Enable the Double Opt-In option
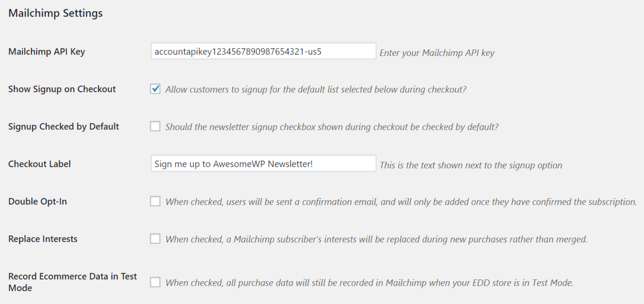This screenshot has height=304, width=644. [155, 201]
